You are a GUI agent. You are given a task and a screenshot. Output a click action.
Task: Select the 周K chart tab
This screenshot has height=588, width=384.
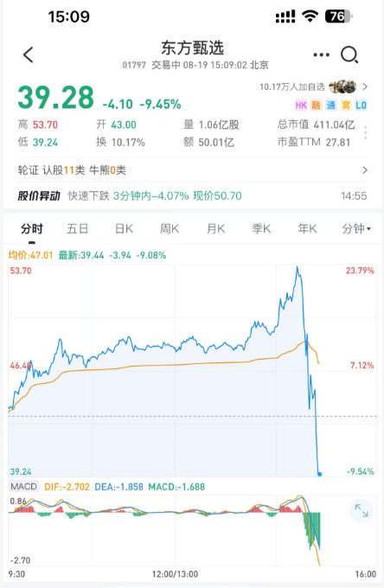pyautogui.click(x=170, y=228)
